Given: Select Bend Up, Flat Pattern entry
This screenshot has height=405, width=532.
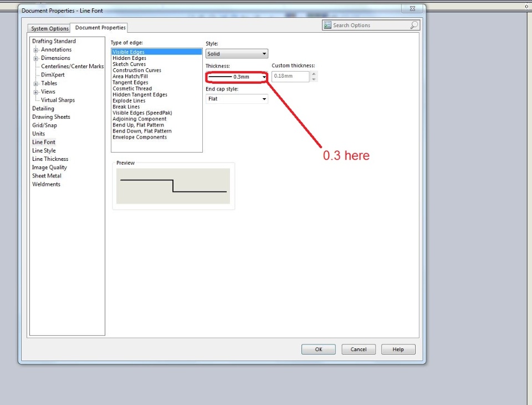Looking at the screenshot, I should click(x=138, y=125).
